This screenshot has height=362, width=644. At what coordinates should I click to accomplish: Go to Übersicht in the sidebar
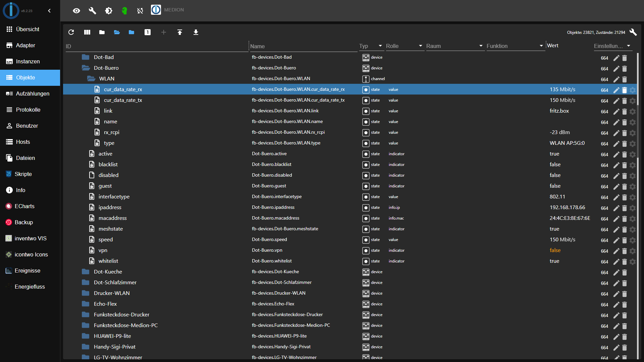[30, 29]
